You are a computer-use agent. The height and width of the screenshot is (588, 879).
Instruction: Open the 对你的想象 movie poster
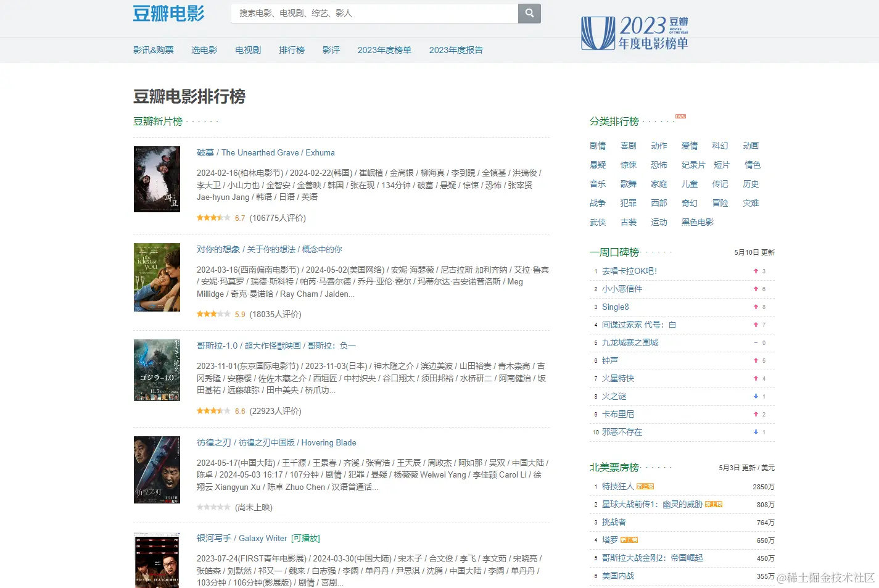point(157,277)
